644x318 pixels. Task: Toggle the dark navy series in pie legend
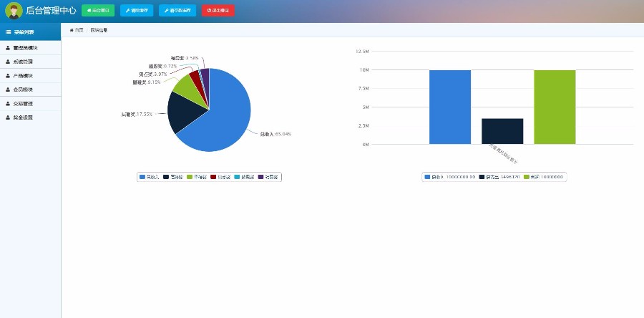(x=172, y=177)
